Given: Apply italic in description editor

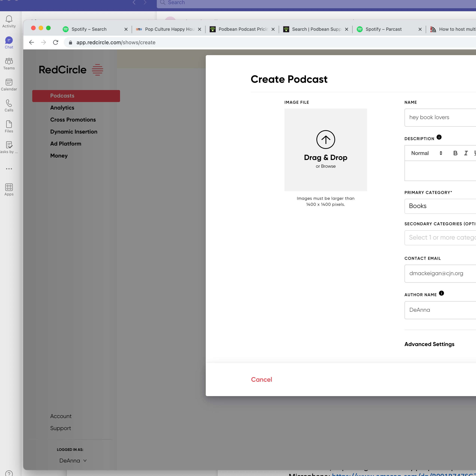Looking at the screenshot, I should tap(466, 153).
